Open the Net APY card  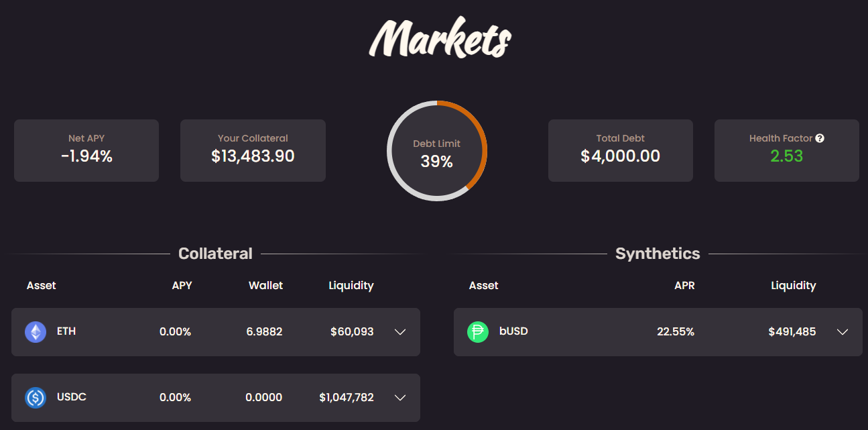tap(86, 150)
